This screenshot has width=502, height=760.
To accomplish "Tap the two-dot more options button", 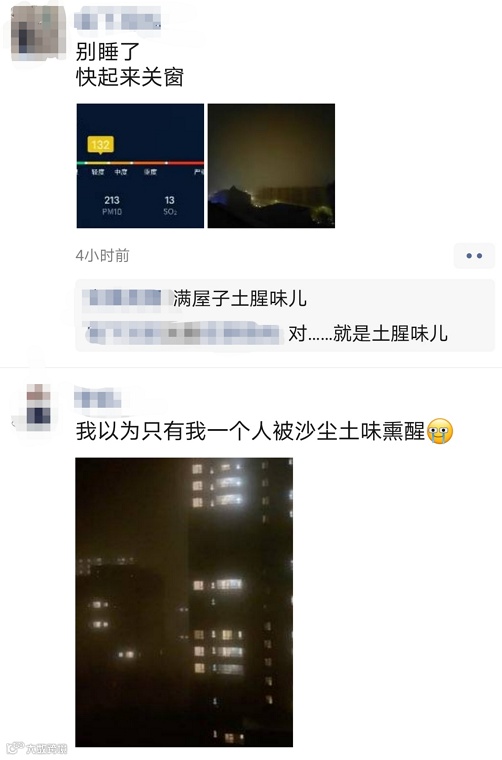I will click(474, 255).
